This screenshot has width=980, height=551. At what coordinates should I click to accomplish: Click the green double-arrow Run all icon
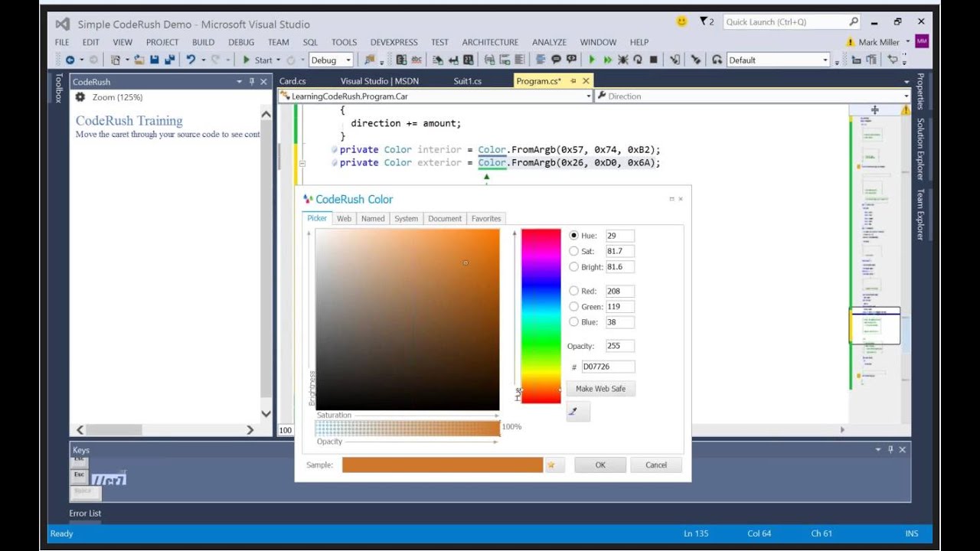608,60
